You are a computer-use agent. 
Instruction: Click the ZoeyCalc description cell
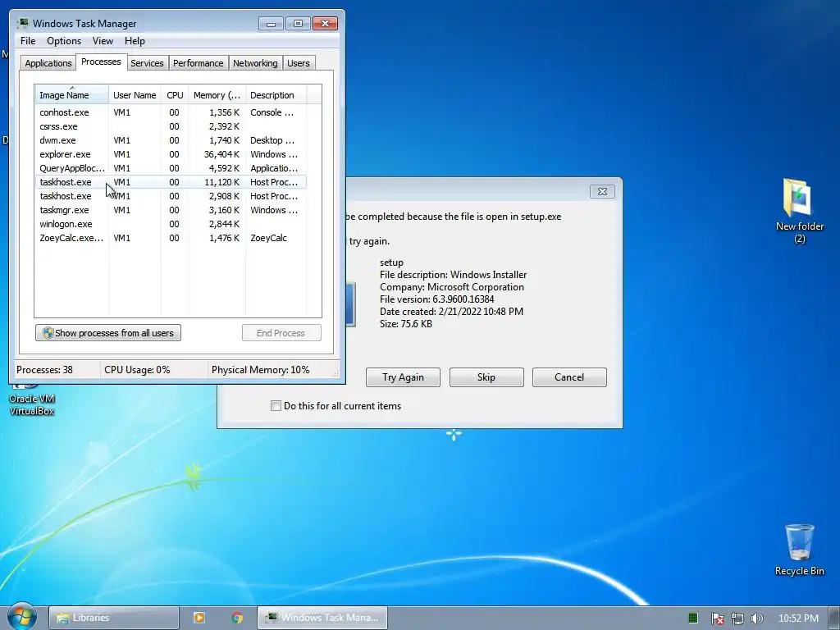tap(268, 238)
